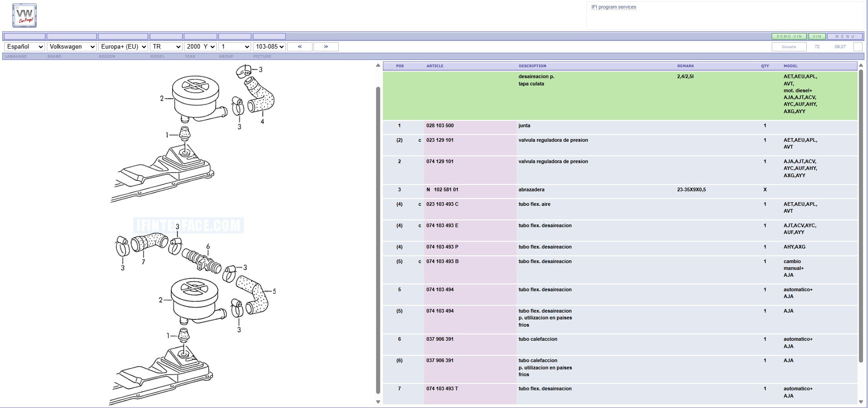The width and height of the screenshot is (868, 408).
Task: Go to previous picture with « arrow
Action: pos(300,47)
